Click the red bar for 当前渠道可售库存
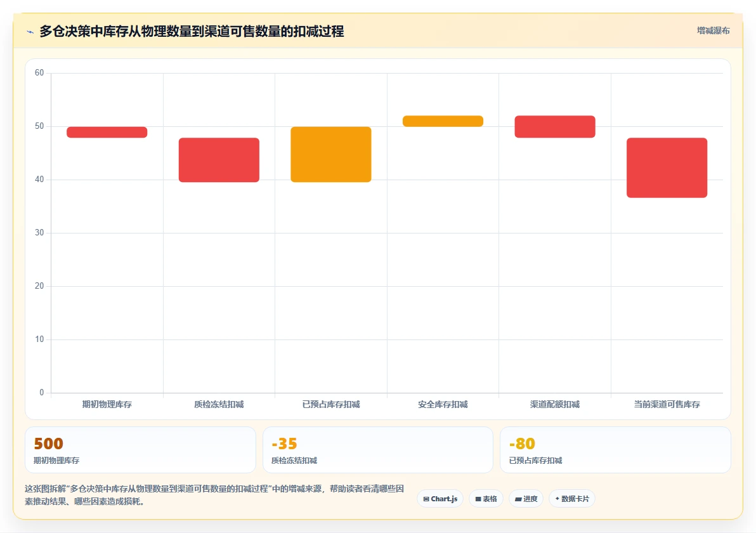The image size is (756, 533). click(667, 168)
